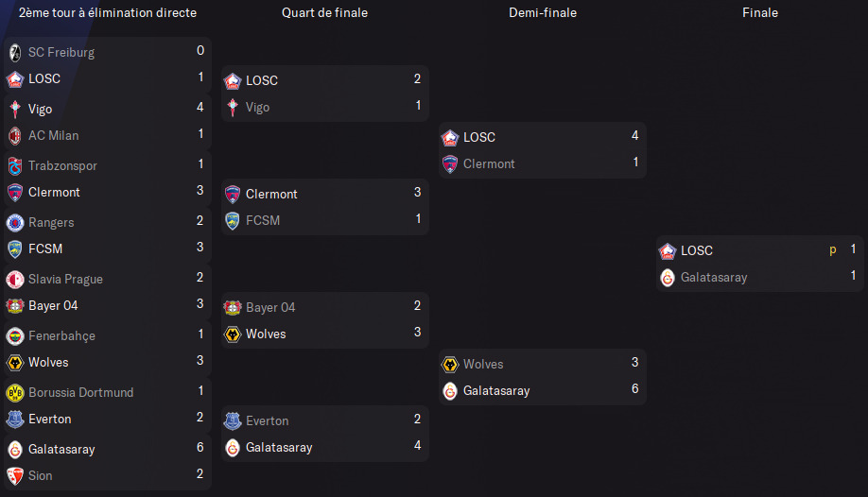Click the Sion club crest
This screenshot has height=497, width=868.
[x=15, y=476]
